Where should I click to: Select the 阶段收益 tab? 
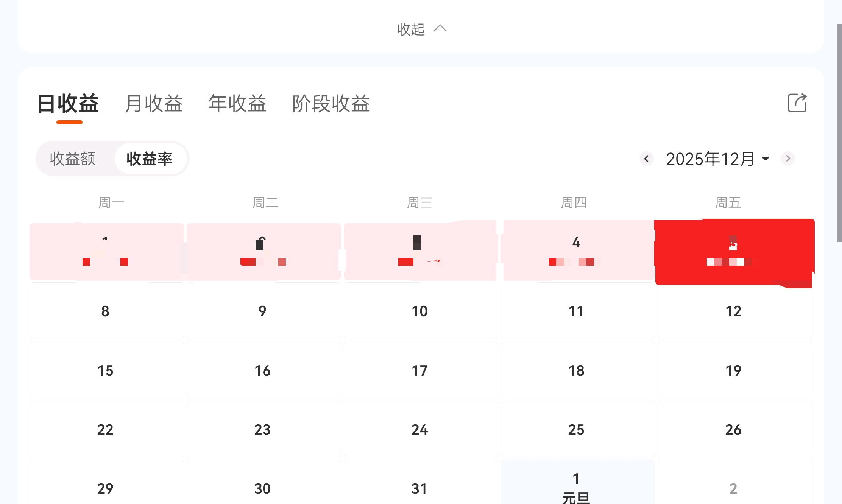tap(331, 104)
